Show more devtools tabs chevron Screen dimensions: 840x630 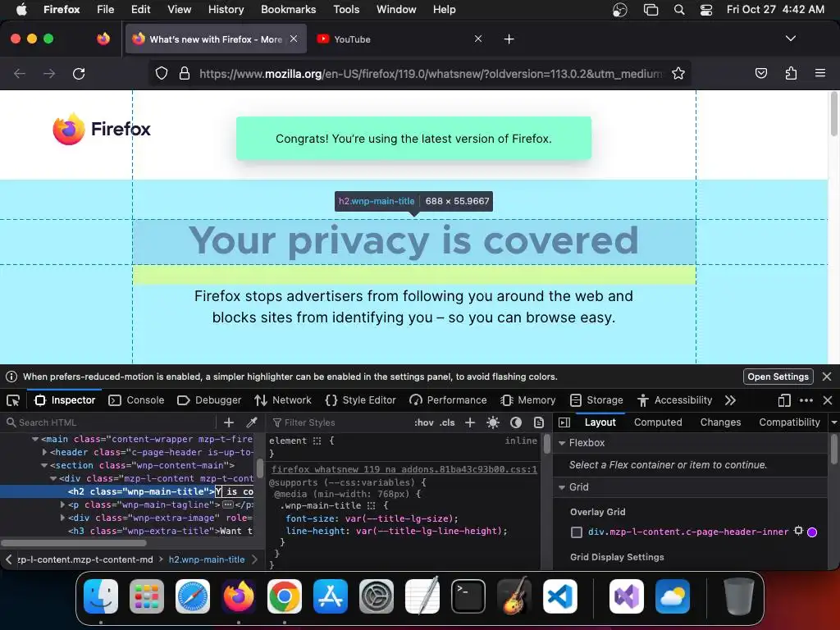[x=730, y=400]
